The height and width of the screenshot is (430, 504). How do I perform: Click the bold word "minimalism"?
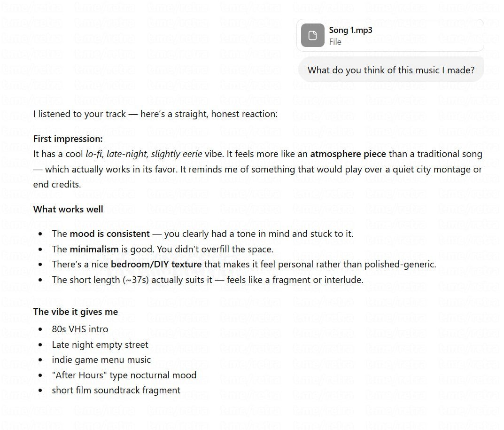94,249
